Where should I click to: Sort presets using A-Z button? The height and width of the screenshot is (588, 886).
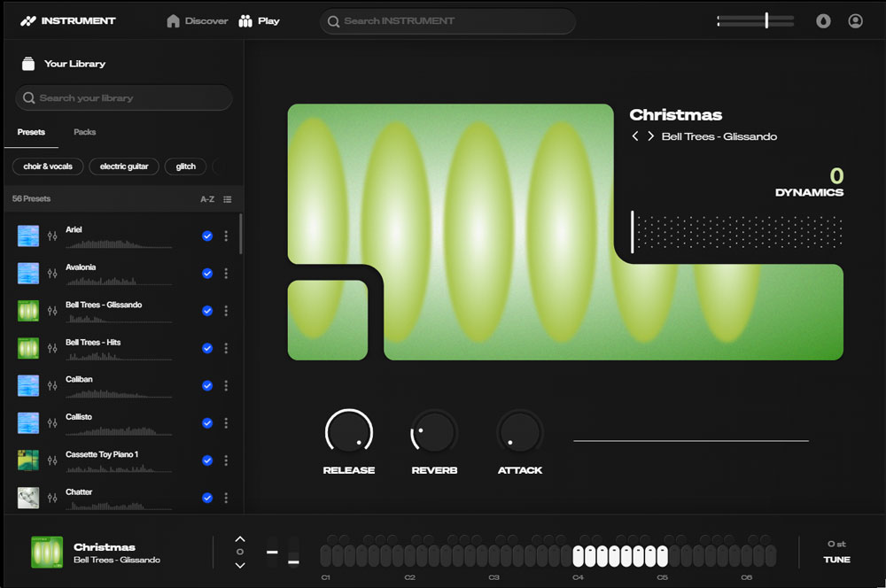207,199
